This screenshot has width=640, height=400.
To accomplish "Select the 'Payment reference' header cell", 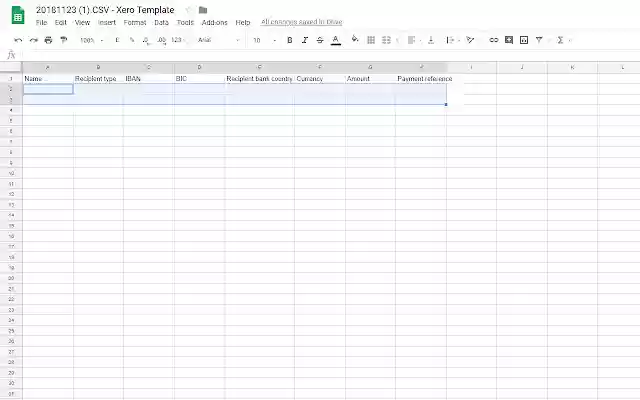I will click(421, 79).
